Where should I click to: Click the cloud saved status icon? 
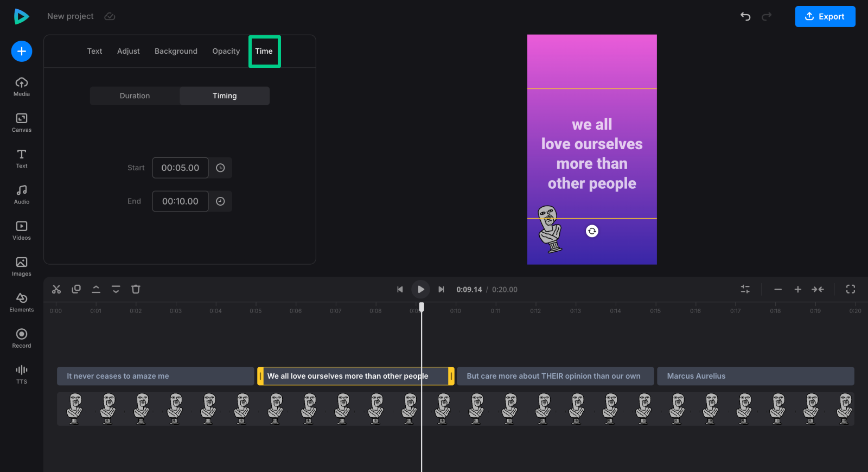click(110, 16)
